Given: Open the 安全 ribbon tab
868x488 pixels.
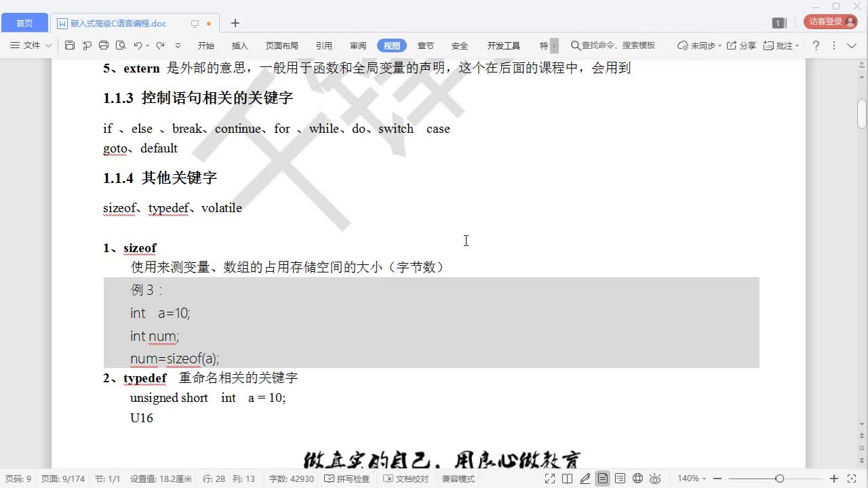Looking at the screenshot, I should tap(460, 45).
